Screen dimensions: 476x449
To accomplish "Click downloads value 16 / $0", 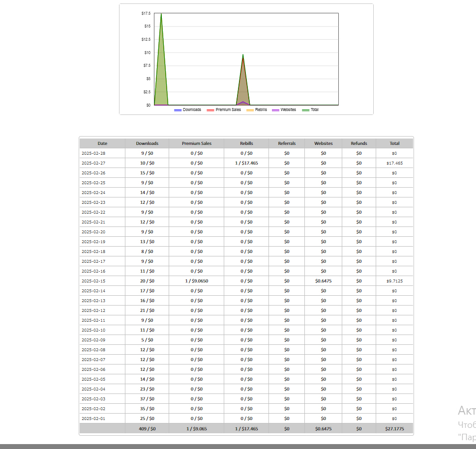I will [147, 301].
